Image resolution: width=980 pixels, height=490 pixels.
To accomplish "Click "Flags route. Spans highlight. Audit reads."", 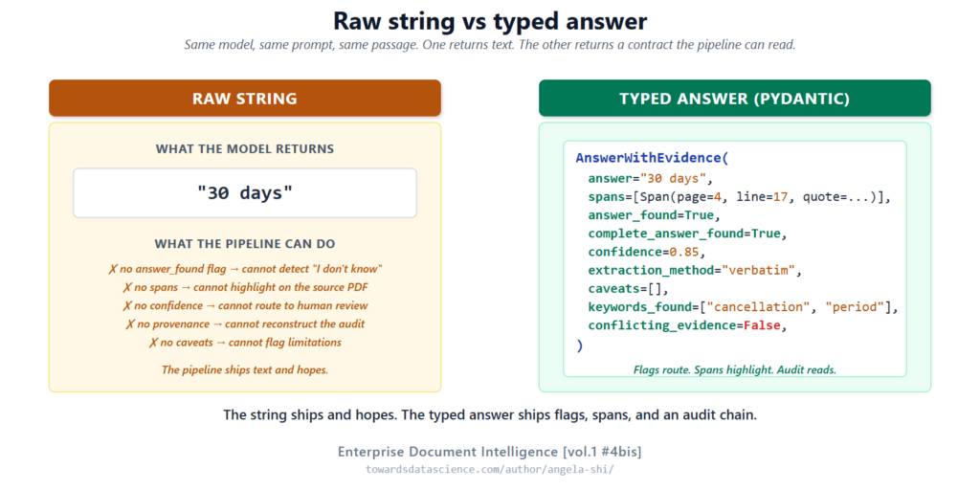I will 735,369.
